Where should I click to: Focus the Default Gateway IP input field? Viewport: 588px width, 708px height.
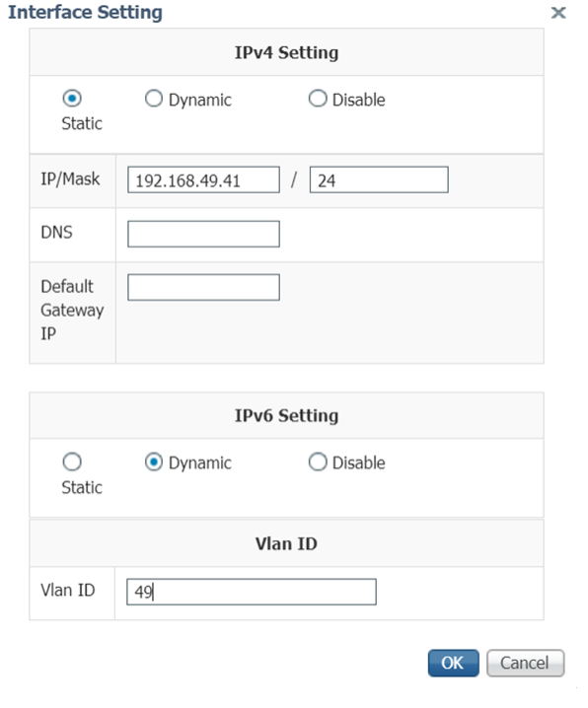[203, 287]
